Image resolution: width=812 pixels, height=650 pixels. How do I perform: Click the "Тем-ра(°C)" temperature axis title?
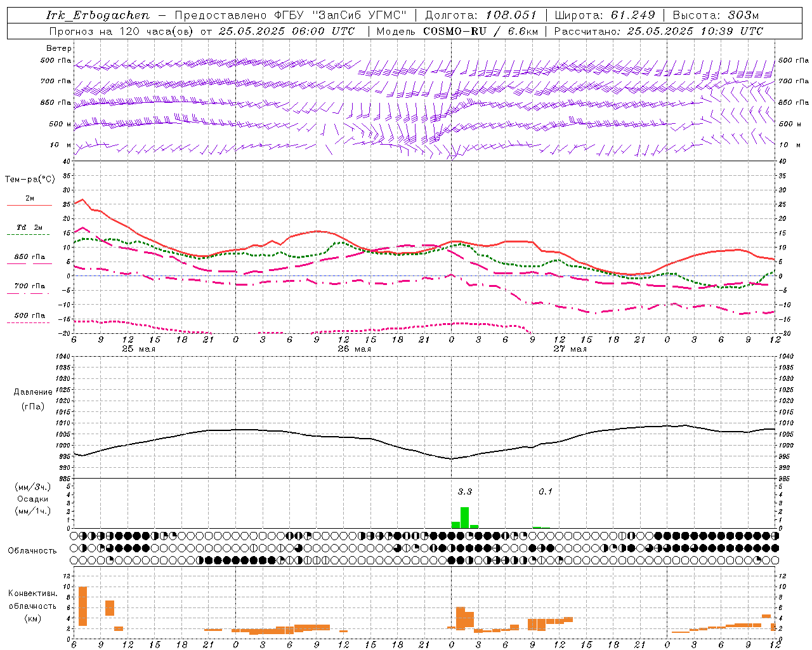30,179
